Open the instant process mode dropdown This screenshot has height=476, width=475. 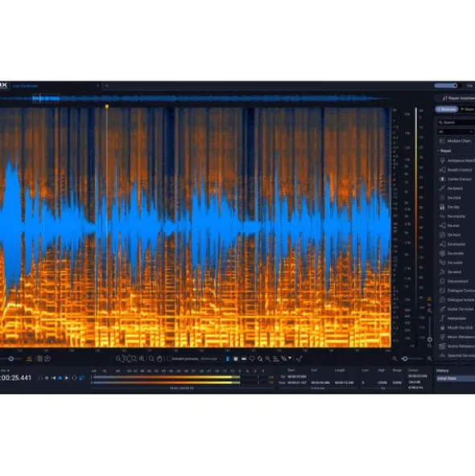coord(211,359)
